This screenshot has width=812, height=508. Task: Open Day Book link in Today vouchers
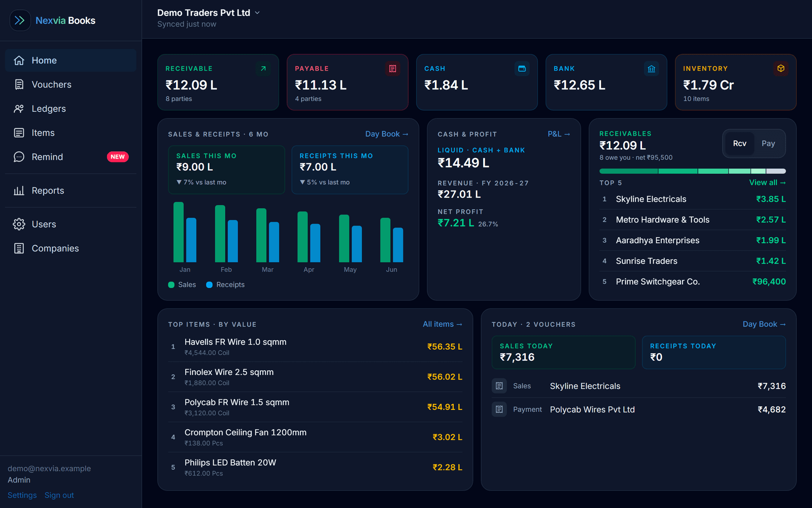click(x=764, y=324)
